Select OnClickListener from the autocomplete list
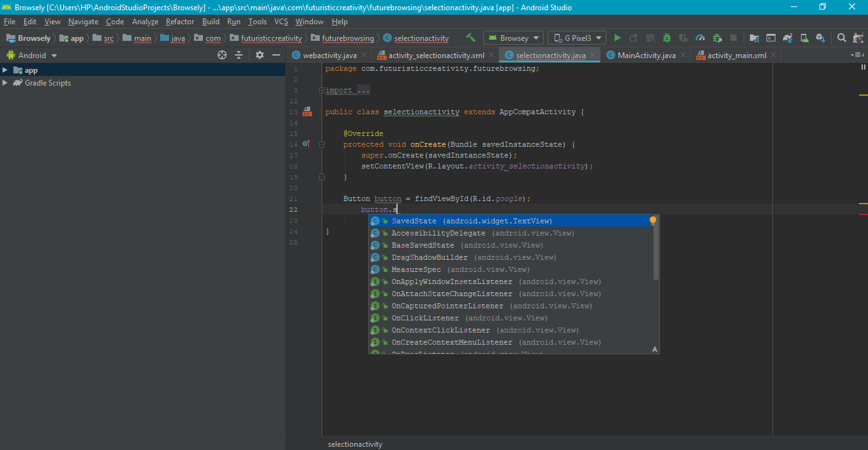This screenshot has width=868, height=450. tap(424, 318)
